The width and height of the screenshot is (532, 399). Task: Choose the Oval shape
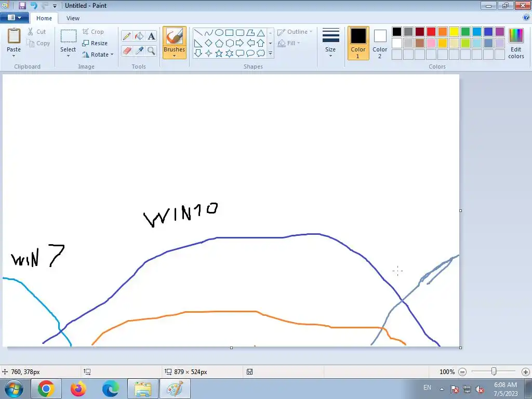[219, 33]
